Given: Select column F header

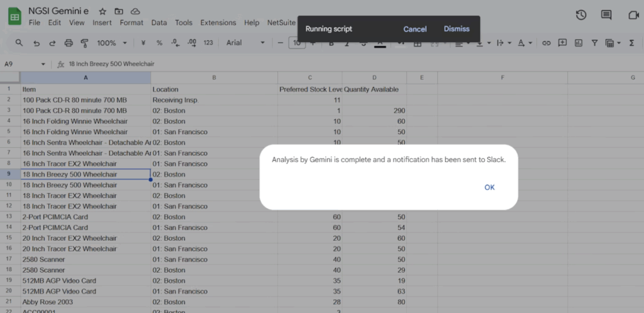Looking at the screenshot, I should [502, 77].
